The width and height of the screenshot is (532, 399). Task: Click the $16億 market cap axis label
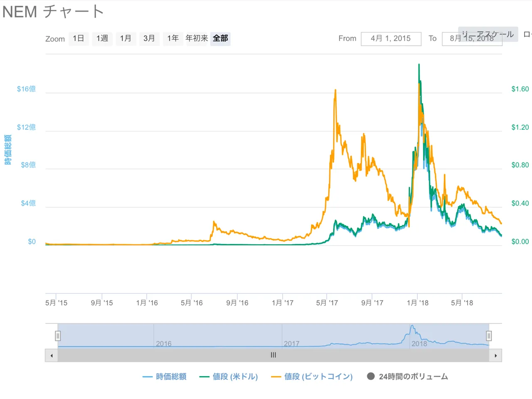(x=26, y=89)
